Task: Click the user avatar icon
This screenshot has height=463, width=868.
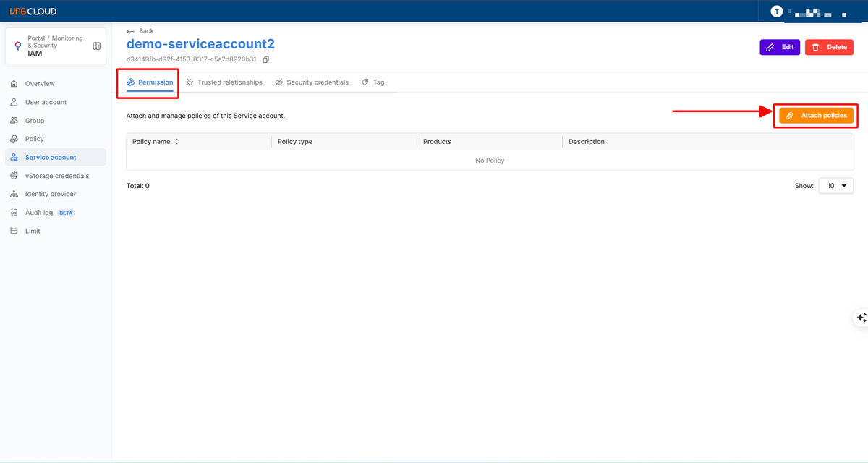Action: [777, 12]
